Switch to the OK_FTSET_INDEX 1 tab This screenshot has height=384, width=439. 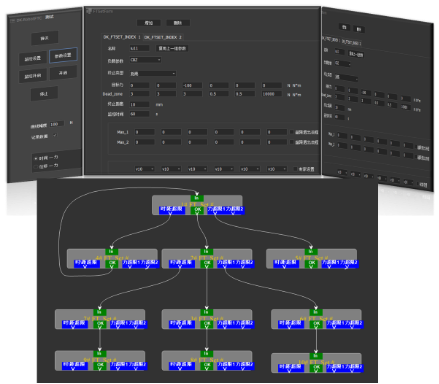click(x=122, y=37)
